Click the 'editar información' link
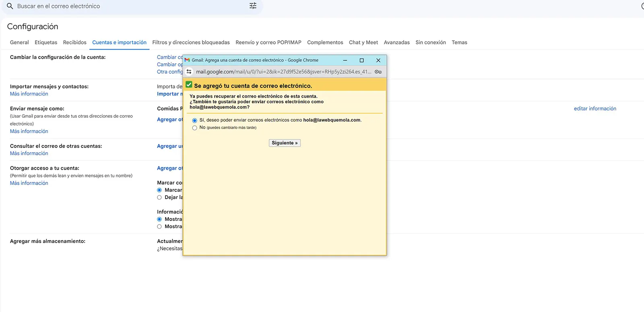644x312 pixels. tap(595, 108)
